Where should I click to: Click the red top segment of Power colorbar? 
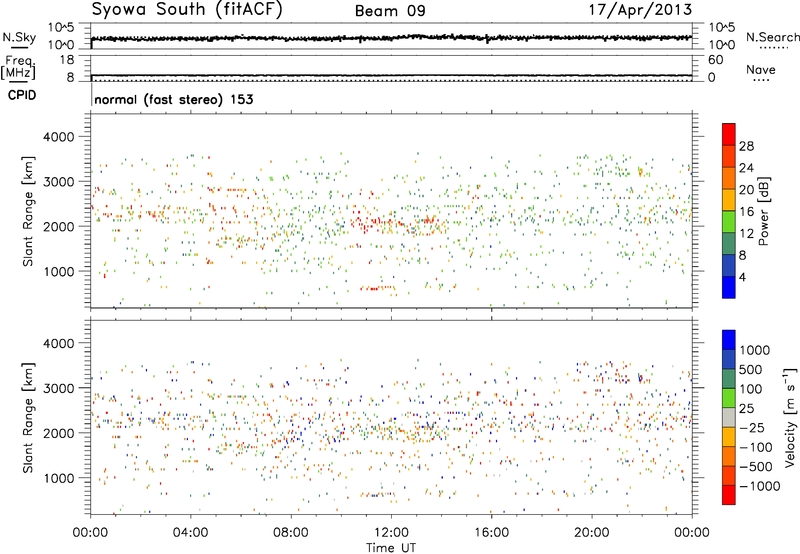pyautogui.click(x=729, y=134)
